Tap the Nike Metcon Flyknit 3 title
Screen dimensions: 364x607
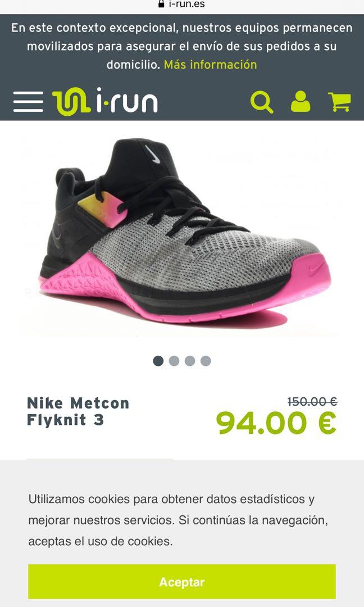(78, 411)
